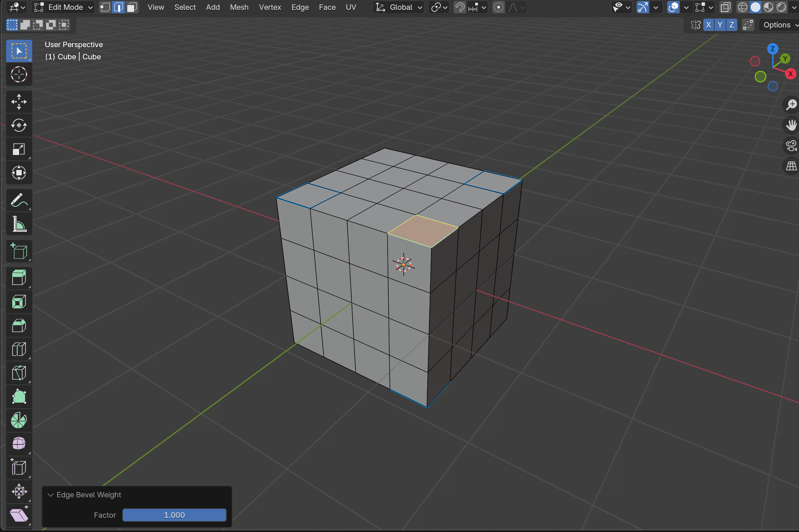The height and width of the screenshot is (532, 799).
Task: Select the Inset Faces tool
Action: point(19,302)
